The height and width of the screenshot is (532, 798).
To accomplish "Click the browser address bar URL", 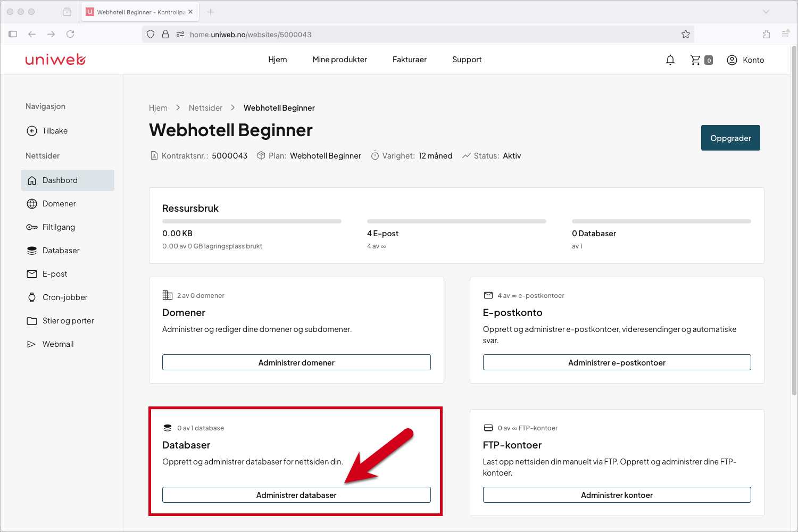I will pos(251,35).
